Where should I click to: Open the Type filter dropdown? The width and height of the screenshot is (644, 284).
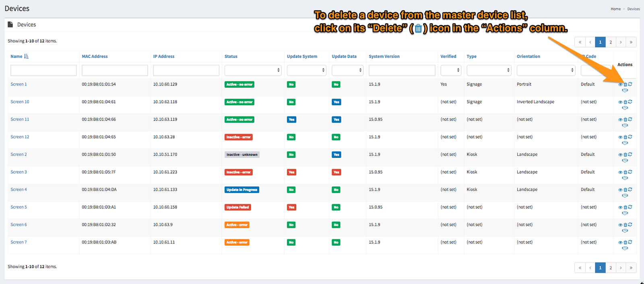point(489,70)
